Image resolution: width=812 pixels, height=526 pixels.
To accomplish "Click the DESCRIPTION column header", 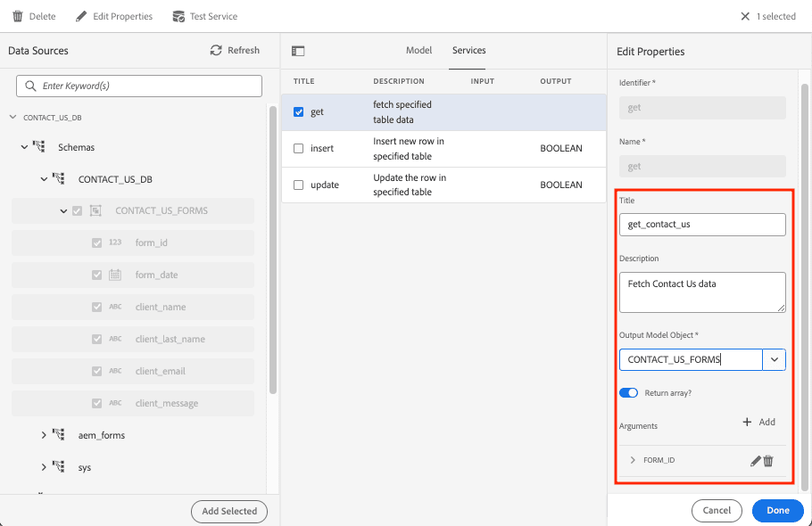I will point(399,81).
